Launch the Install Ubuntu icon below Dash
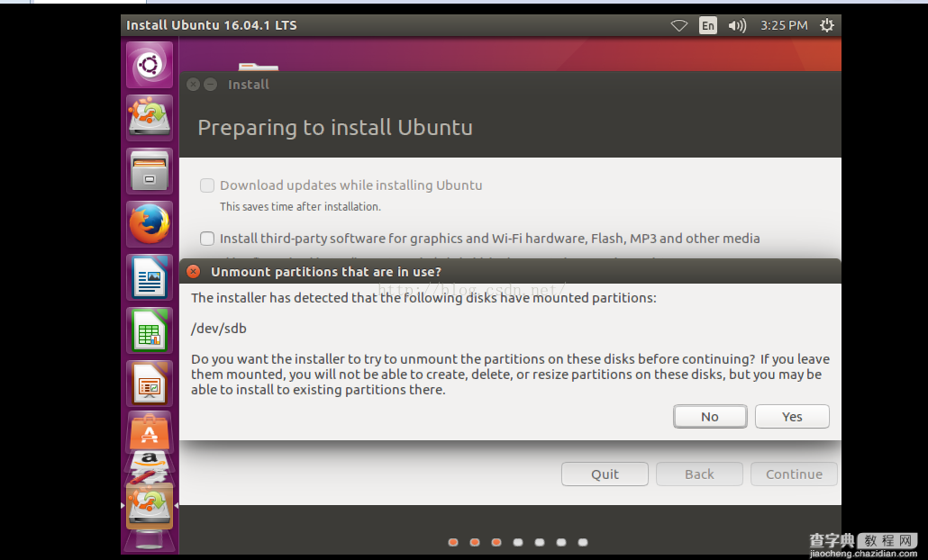Viewport: 928px width, 560px height. [150, 118]
